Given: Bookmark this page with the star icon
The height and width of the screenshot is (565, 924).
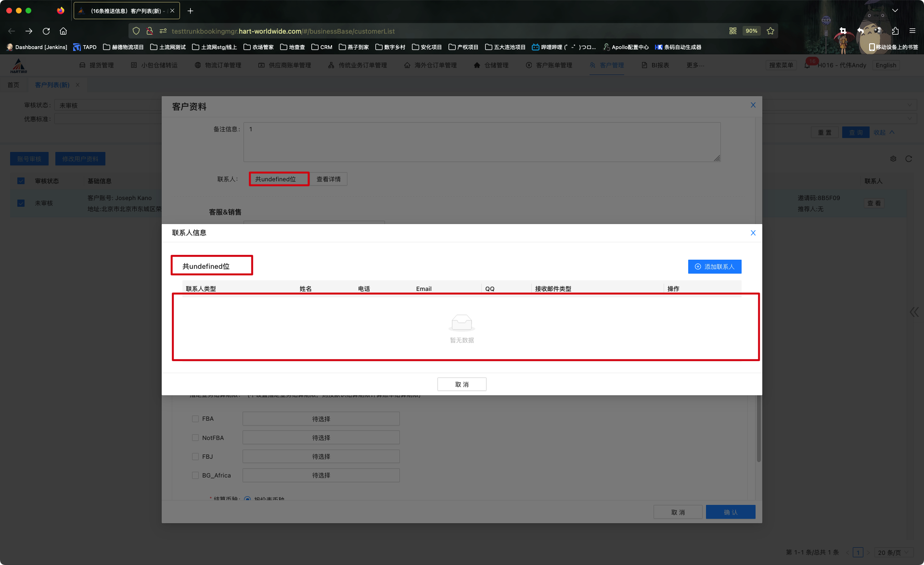Looking at the screenshot, I should tap(770, 31).
